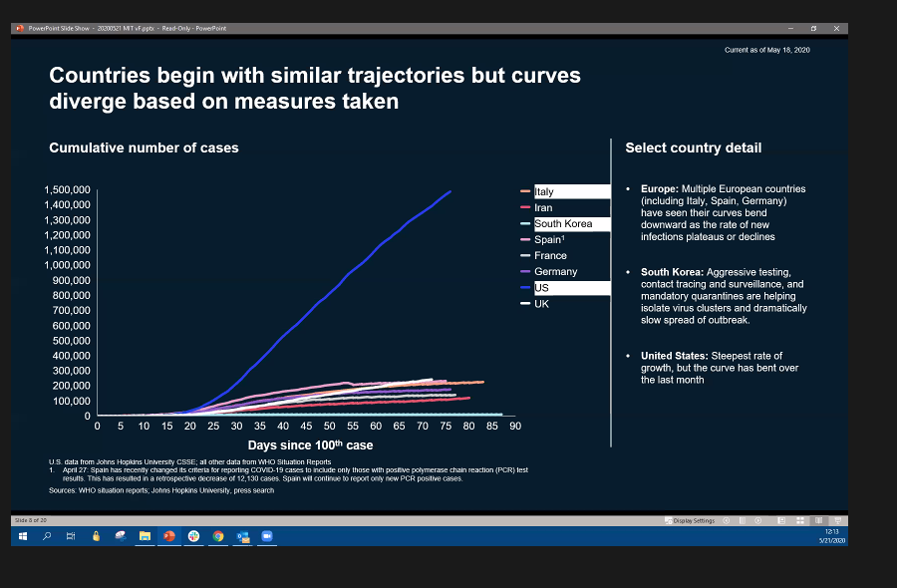Screen dimensions: 897x588
Task: Open PowerPoint from the taskbar
Action: pos(169,536)
